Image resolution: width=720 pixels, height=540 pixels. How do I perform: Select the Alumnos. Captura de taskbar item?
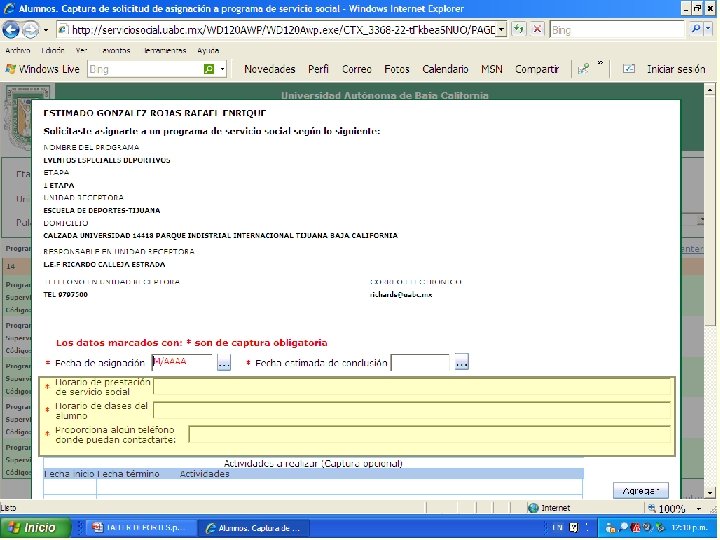(254, 528)
